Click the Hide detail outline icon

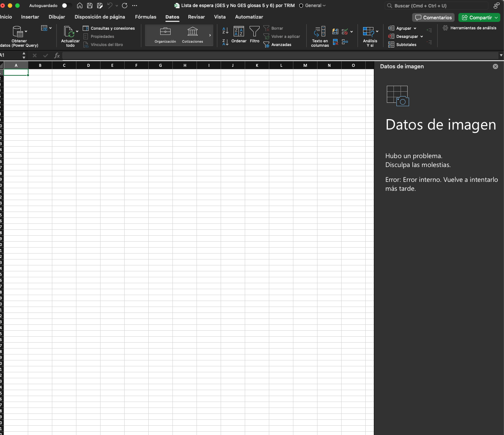429,42
